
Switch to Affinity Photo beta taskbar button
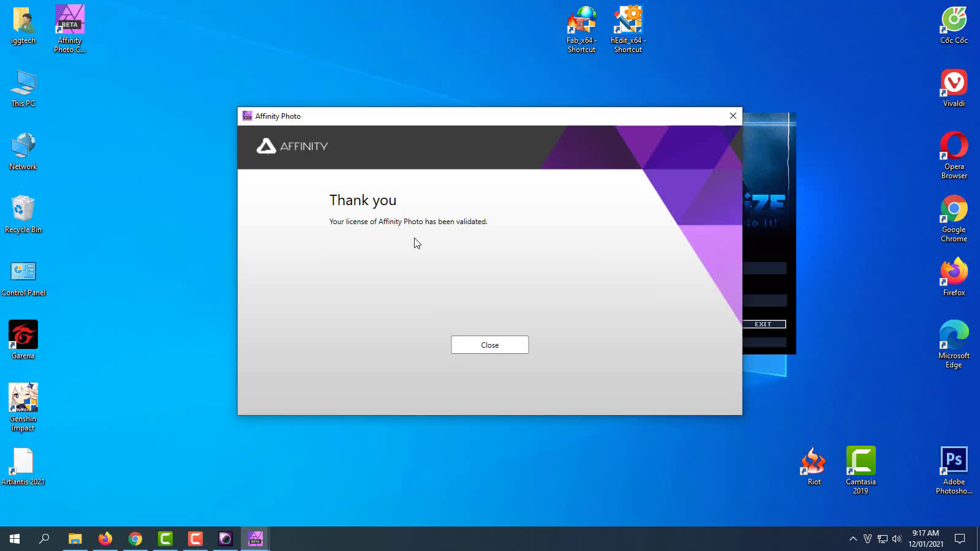point(255,539)
